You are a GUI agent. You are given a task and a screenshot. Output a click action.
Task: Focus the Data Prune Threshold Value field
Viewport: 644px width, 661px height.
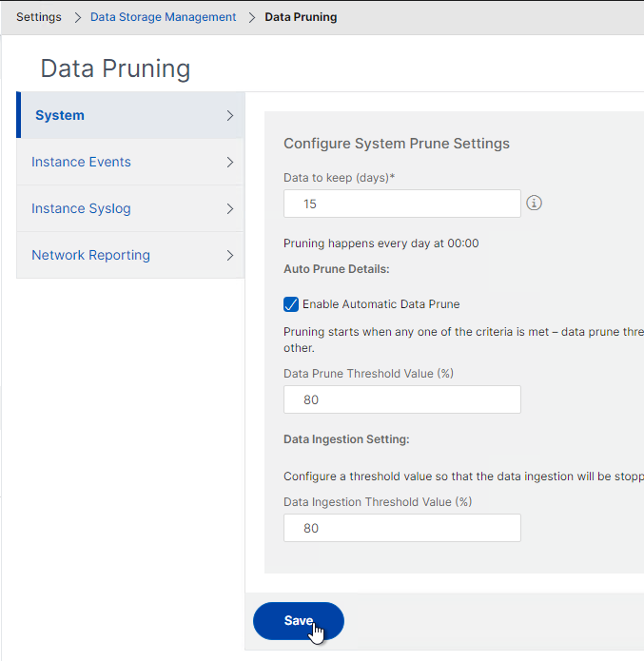tap(402, 399)
